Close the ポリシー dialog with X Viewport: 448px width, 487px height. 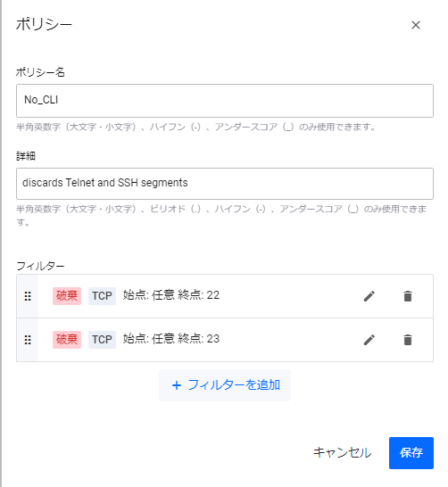click(x=416, y=25)
